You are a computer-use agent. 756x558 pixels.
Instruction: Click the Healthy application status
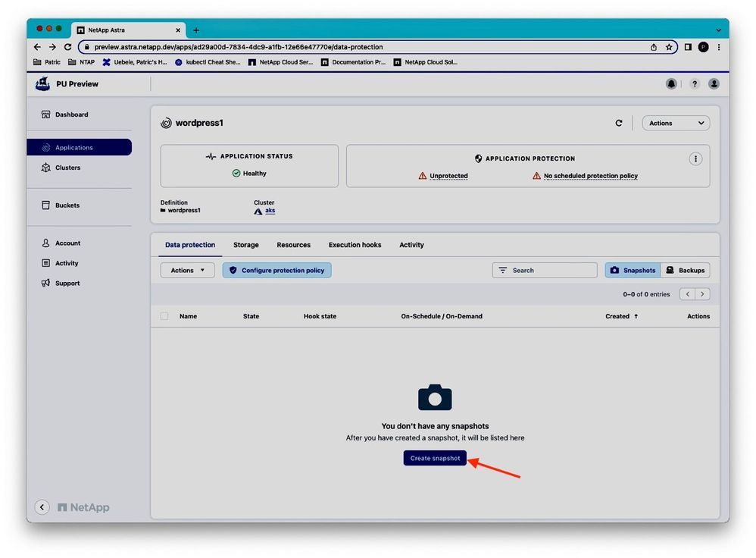point(249,174)
